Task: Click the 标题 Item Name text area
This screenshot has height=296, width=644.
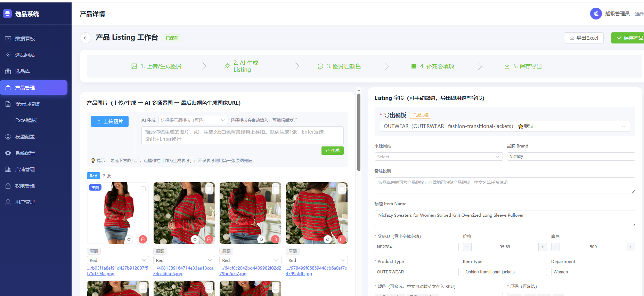Action: (x=505, y=218)
